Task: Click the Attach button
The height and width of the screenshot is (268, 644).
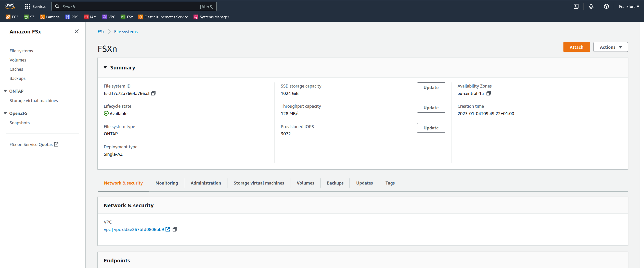Action: pyautogui.click(x=576, y=47)
